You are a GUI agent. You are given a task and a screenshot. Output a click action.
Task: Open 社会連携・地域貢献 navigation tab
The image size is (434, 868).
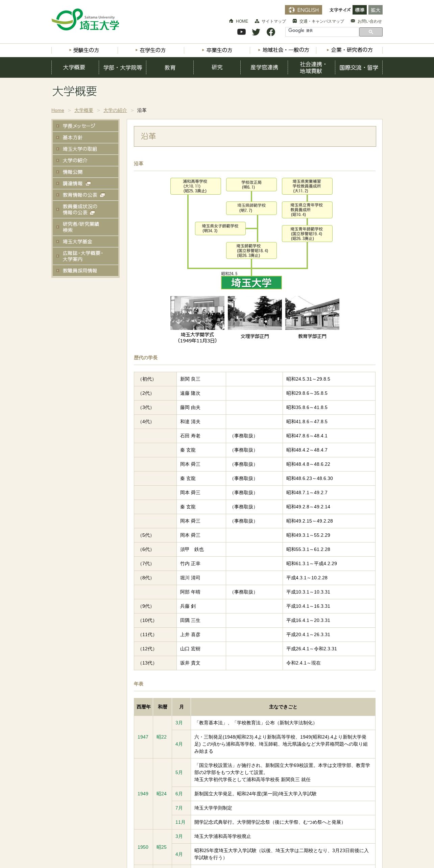(x=311, y=67)
